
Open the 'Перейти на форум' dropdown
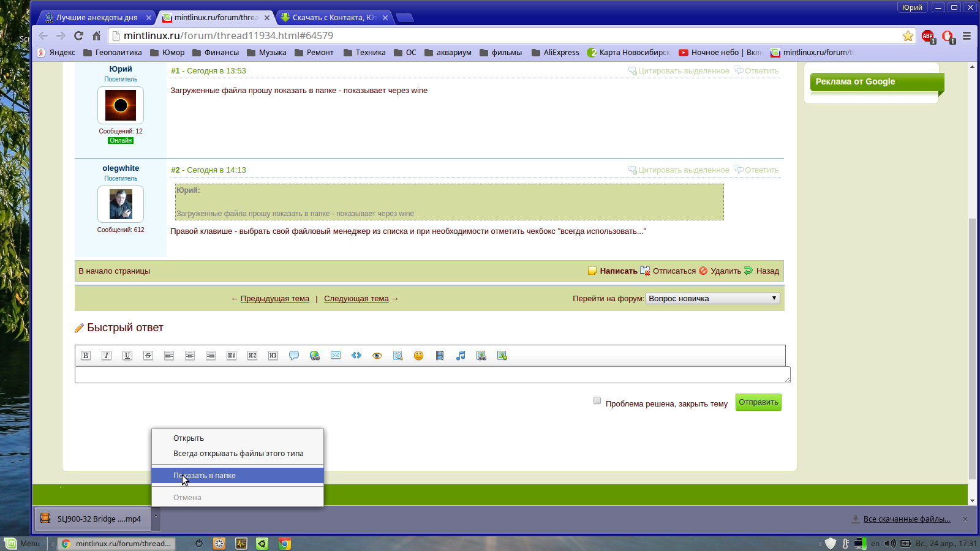click(712, 299)
